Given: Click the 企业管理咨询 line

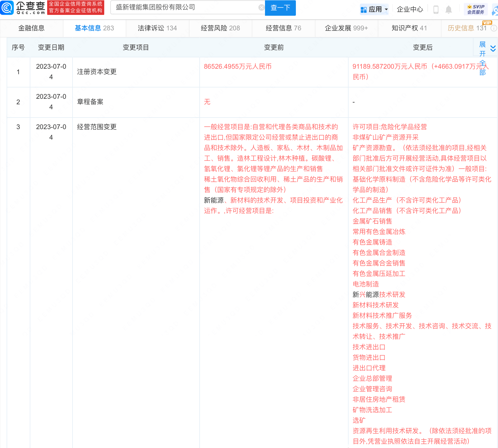Looking at the screenshot, I should [x=372, y=389].
